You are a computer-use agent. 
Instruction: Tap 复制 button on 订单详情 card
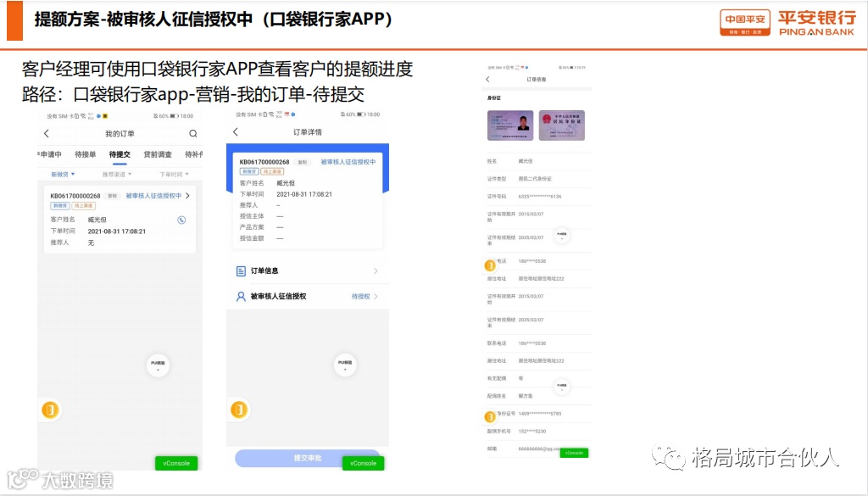pos(303,162)
